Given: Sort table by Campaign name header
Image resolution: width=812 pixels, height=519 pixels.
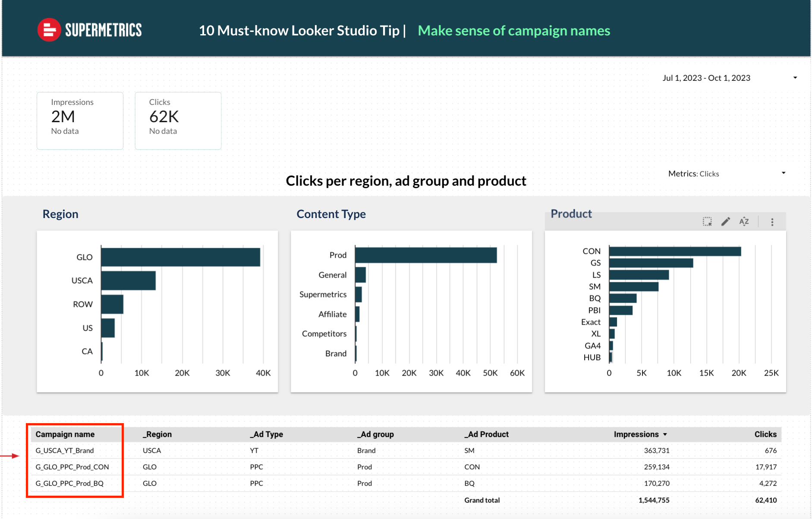Looking at the screenshot, I should (65, 434).
